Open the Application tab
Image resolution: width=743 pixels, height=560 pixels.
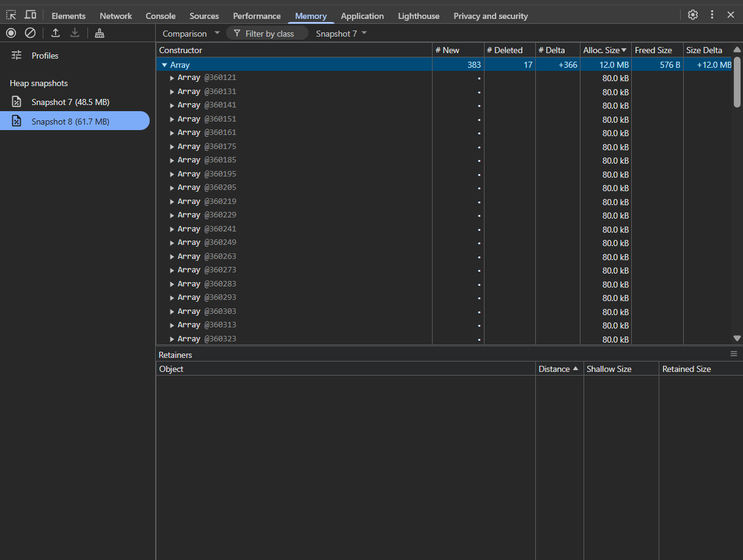point(362,16)
